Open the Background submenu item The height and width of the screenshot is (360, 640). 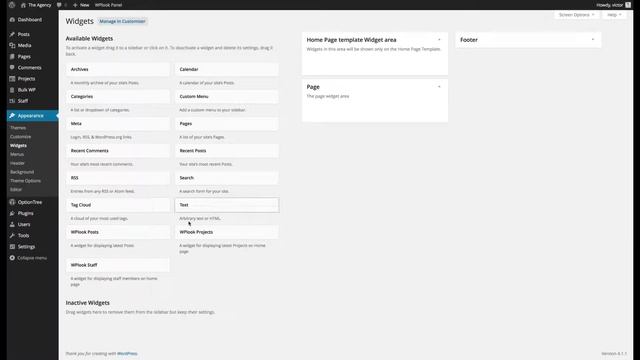[x=22, y=172]
